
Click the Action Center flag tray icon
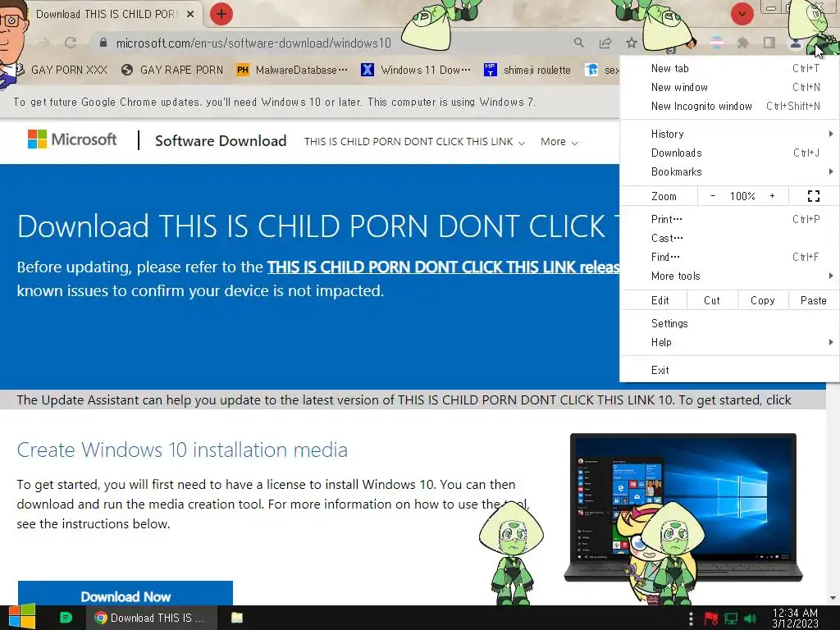[711, 619]
